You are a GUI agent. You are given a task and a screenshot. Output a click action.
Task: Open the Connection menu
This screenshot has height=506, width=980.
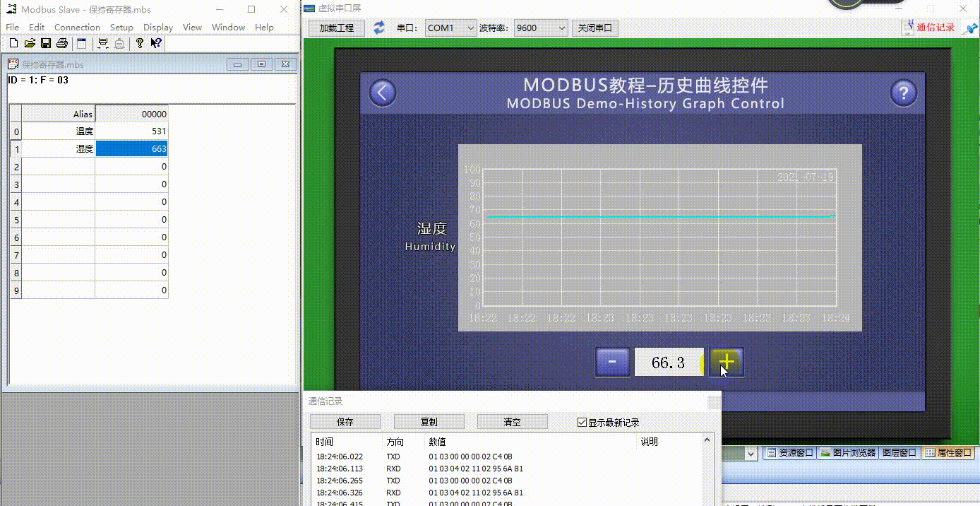pos(77,27)
